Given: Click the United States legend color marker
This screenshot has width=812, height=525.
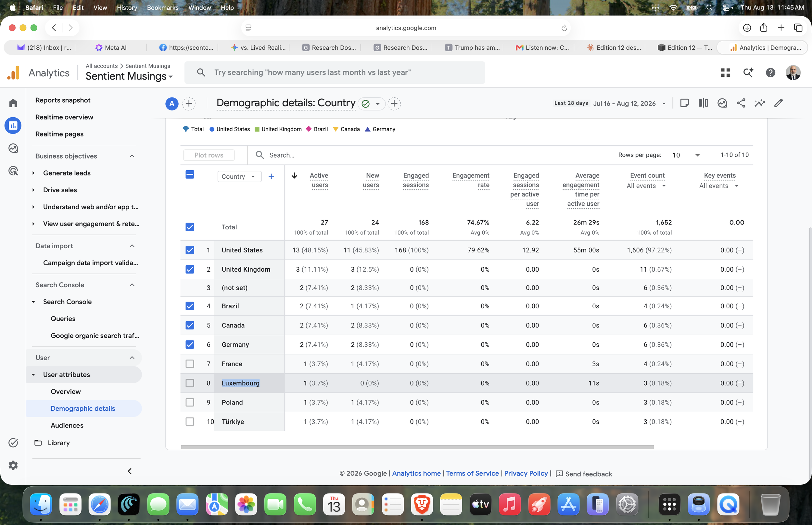Looking at the screenshot, I should tap(211, 129).
